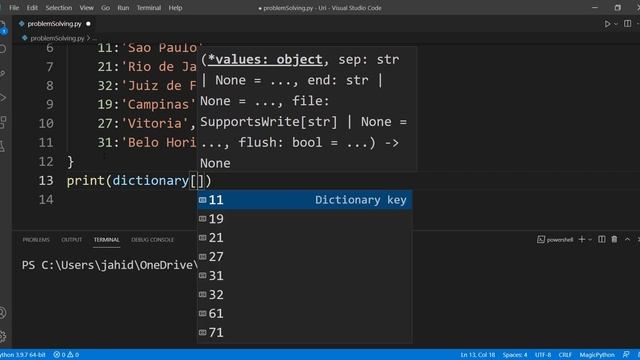Open the Source Control view icon
Image resolution: width=640 pixels, height=360 pixels.
point(3,73)
